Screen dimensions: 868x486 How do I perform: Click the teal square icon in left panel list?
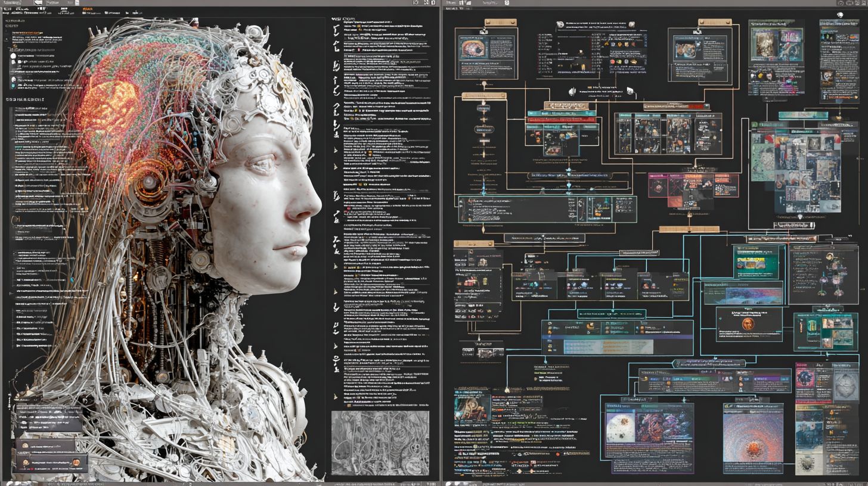pyautogui.click(x=13, y=85)
